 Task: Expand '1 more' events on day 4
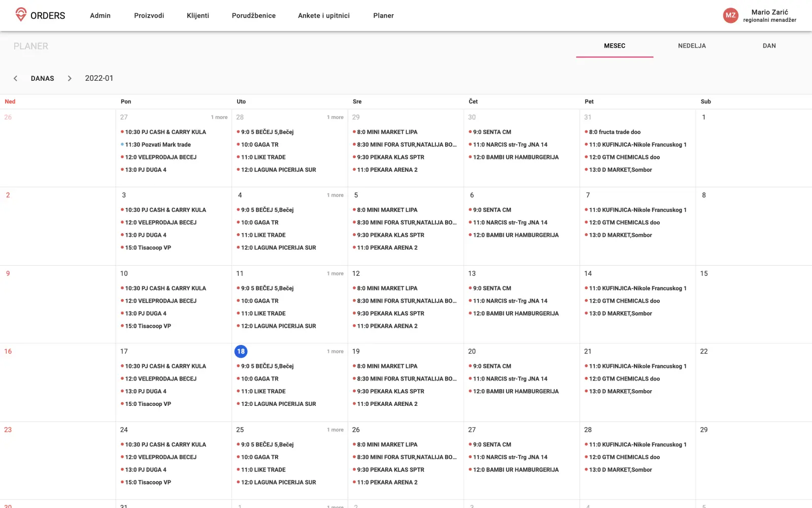point(335,195)
